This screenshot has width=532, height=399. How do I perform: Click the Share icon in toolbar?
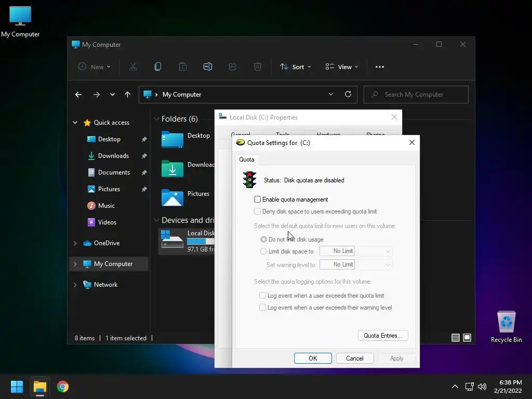click(x=232, y=67)
